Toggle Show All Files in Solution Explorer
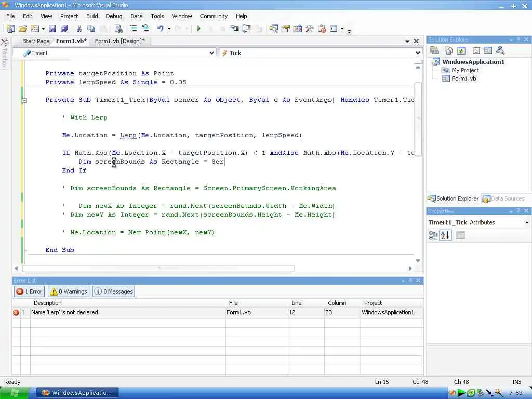This screenshot has width=532, height=399. click(x=449, y=50)
